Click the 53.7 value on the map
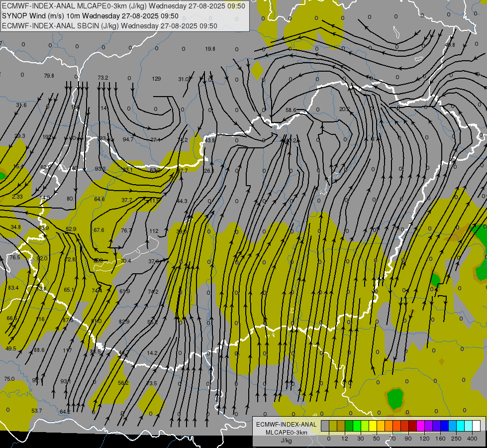487x448 pixels. [37, 411]
